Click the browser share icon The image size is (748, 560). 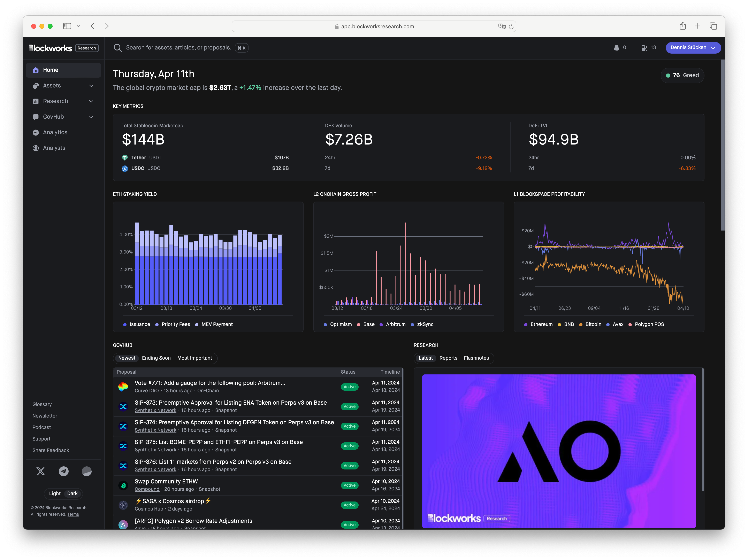[682, 26]
